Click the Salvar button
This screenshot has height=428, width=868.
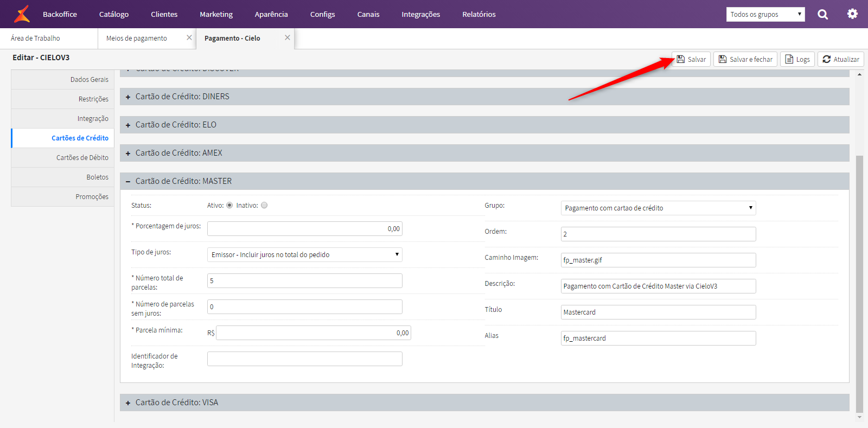(691, 59)
